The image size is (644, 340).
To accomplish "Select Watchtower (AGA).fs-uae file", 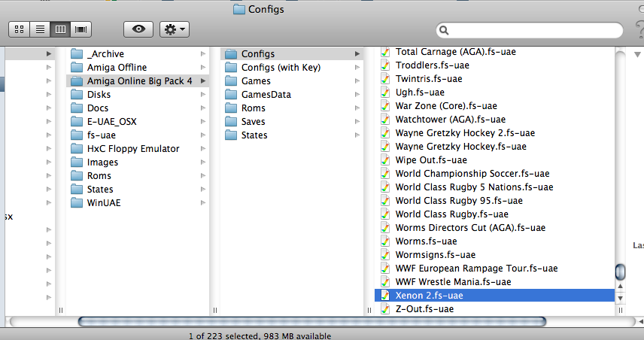I will [494, 120].
